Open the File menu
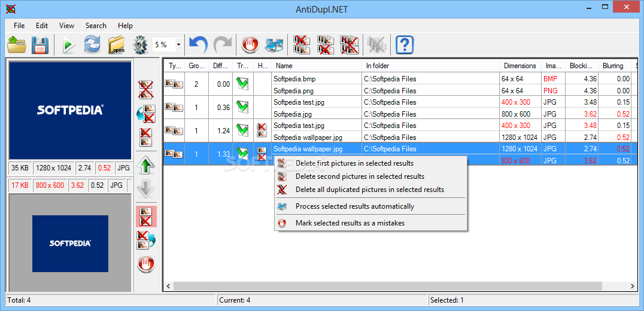Image resolution: width=644 pixels, height=311 pixels. [x=19, y=26]
